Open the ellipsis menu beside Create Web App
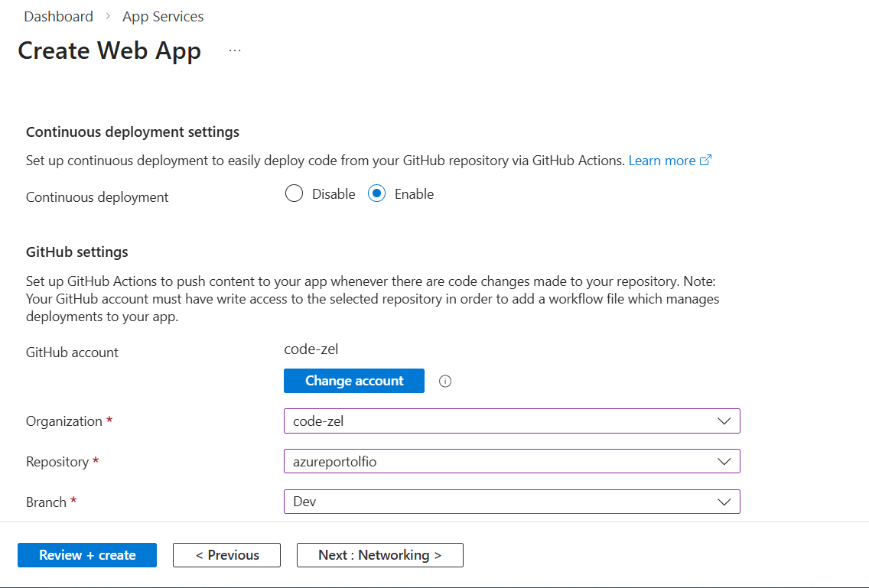The image size is (869, 588). 235,50
